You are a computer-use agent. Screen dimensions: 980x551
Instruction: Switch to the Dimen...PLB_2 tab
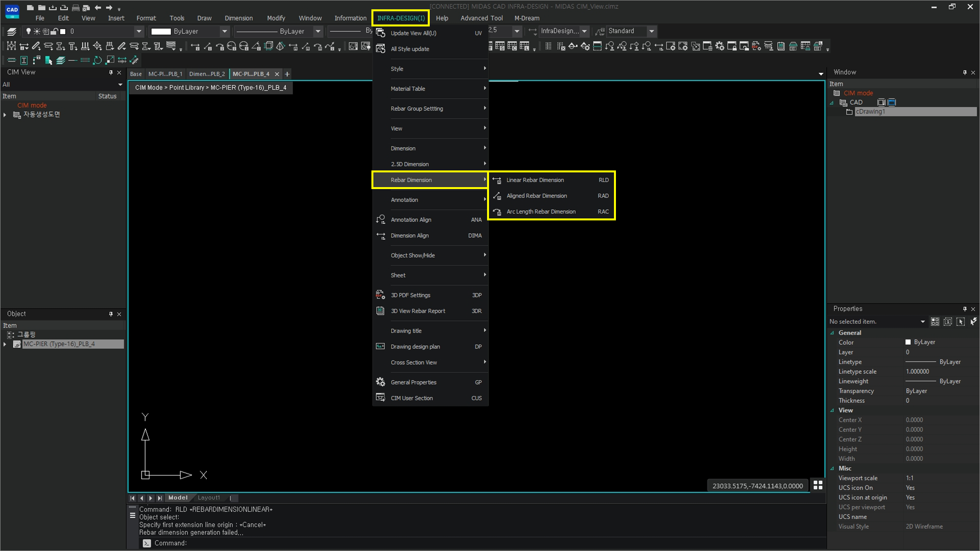pyautogui.click(x=207, y=74)
